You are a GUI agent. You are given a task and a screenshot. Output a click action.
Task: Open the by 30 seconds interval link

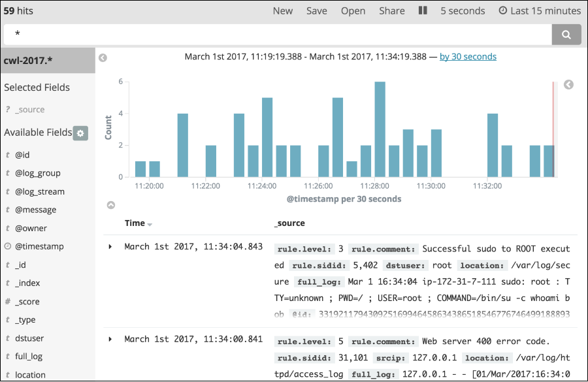click(x=468, y=56)
